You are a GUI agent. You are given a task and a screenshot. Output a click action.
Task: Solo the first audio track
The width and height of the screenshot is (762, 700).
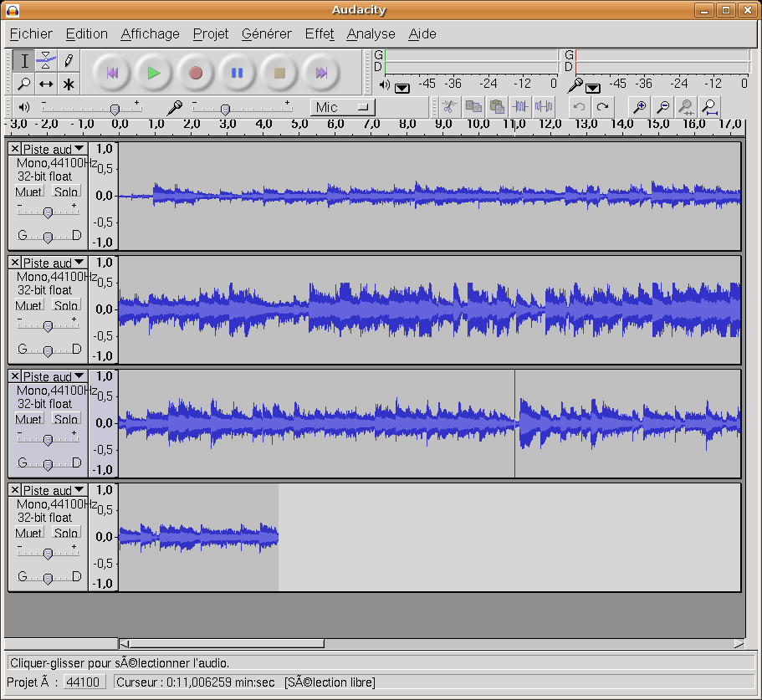pos(66,192)
